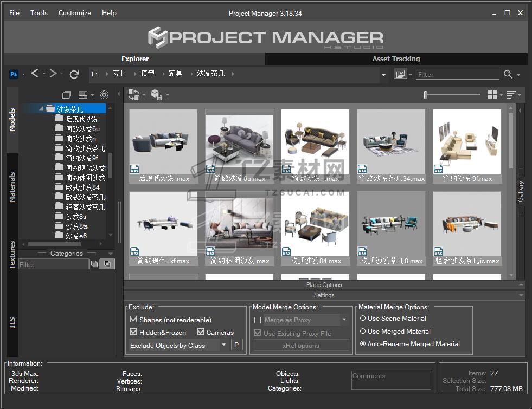This screenshot has height=409, width=532.
Task: Expand the path history dropdown arrow
Action: point(384,74)
